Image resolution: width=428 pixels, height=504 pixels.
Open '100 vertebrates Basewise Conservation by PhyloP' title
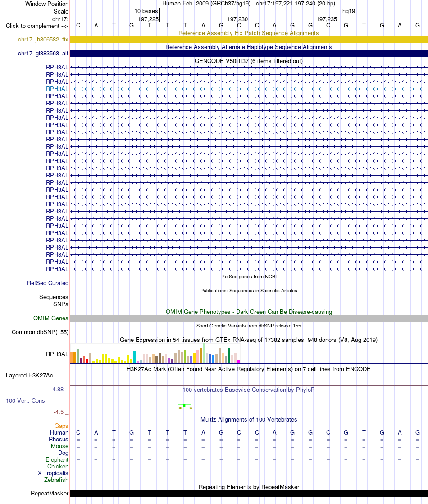249,390
